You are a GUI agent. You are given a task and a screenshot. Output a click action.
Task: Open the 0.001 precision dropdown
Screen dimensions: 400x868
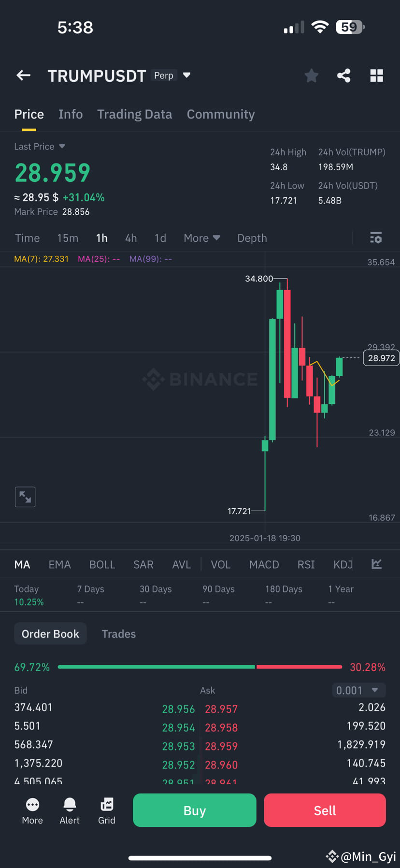click(359, 690)
